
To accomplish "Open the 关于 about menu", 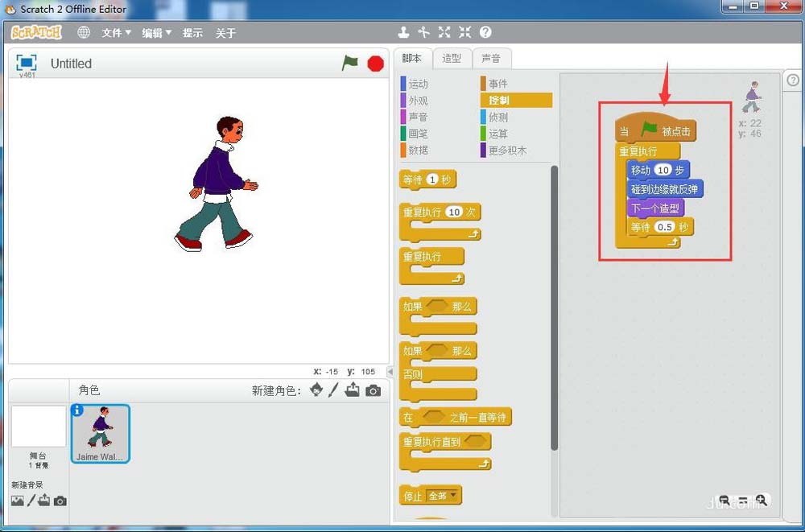I will [225, 33].
